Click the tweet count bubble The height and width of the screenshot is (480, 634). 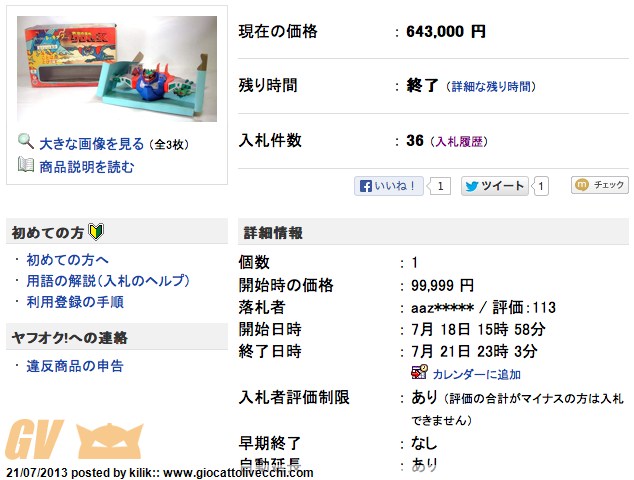click(x=541, y=186)
